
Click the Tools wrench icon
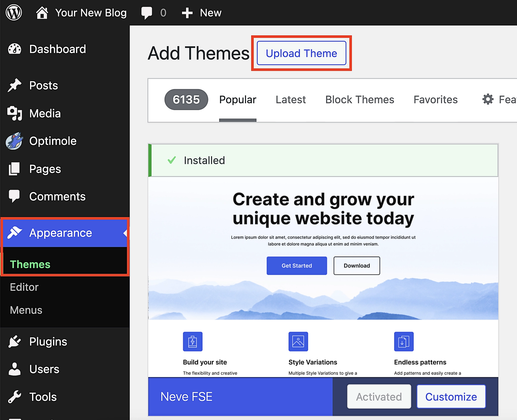tap(14, 397)
